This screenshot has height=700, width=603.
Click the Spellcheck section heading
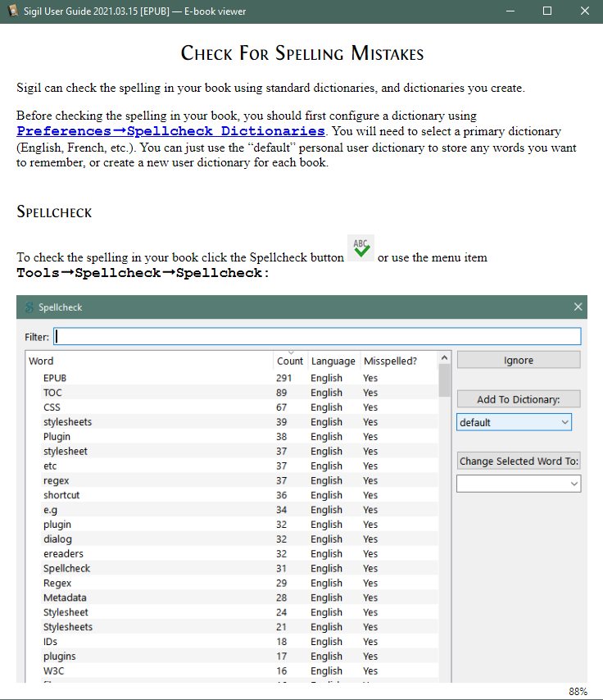54,211
